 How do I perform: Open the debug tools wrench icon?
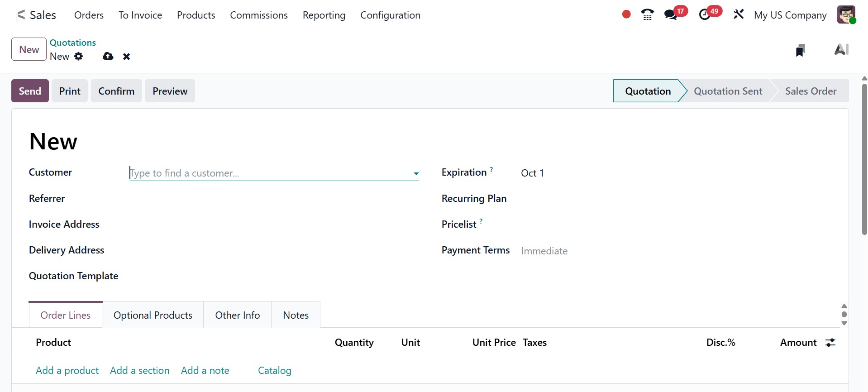tap(739, 14)
